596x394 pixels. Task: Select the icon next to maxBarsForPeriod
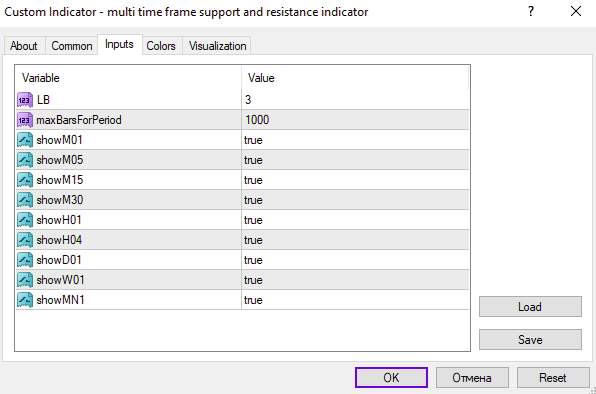[25, 120]
